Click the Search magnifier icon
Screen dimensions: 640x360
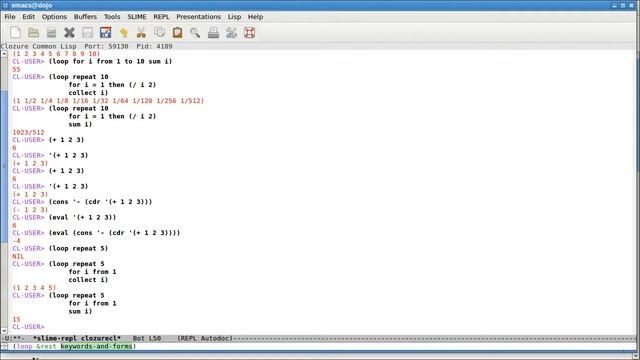pyautogui.click(x=195, y=33)
